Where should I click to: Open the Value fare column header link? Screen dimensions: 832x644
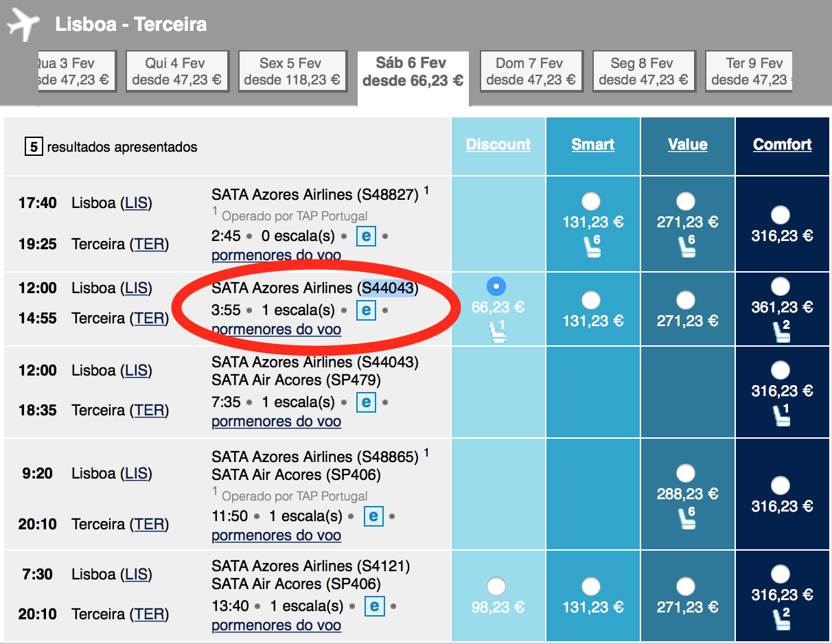[688, 144]
